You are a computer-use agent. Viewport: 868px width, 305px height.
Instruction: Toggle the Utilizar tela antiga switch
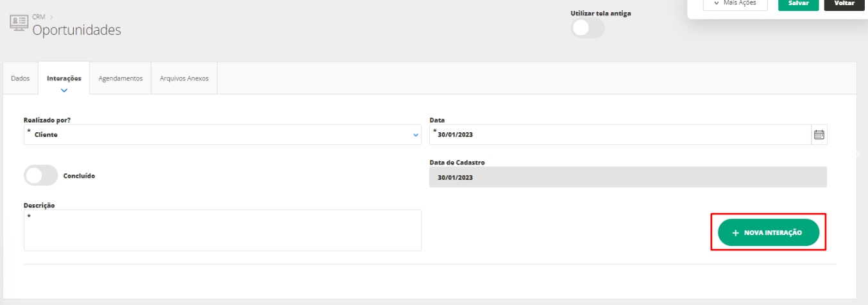tap(587, 28)
